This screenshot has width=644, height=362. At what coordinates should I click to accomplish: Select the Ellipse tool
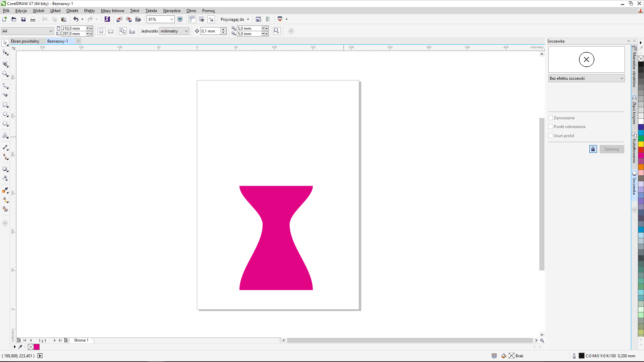pyautogui.click(x=5, y=114)
